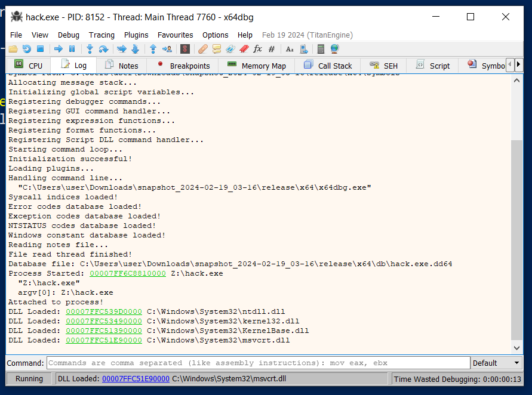Follow msvcrt.dll address in log

(x=104, y=340)
